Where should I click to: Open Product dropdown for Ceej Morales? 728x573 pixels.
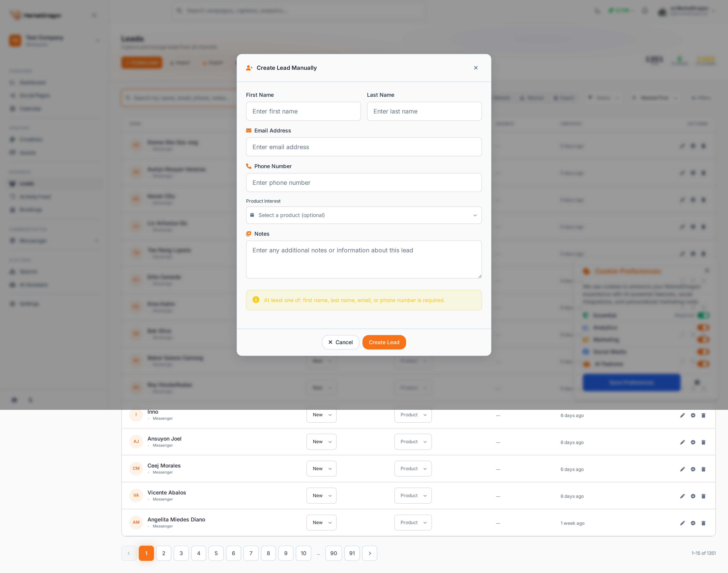pos(413,468)
